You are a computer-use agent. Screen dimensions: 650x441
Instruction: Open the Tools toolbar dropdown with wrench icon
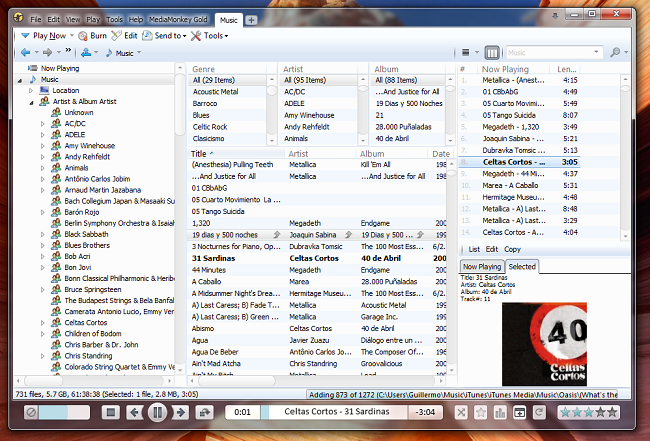209,36
